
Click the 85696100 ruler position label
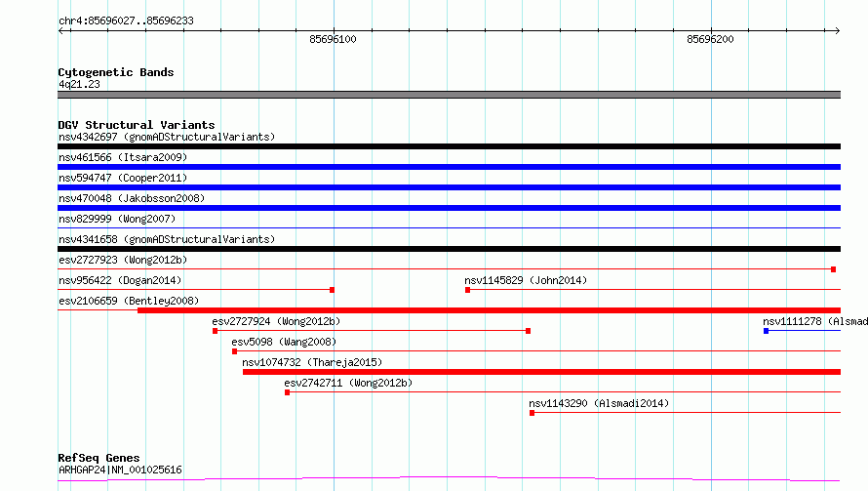[x=333, y=39]
